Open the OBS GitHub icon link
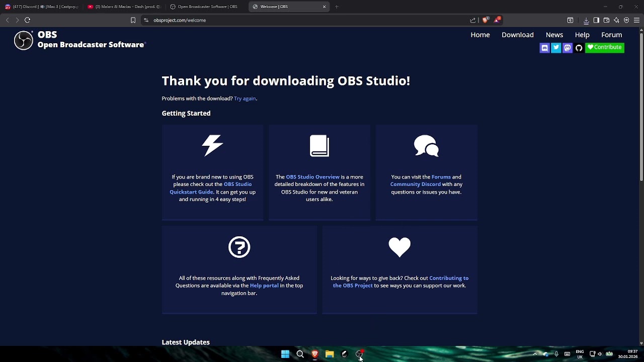The image size is (644, 362). (579, 48)
